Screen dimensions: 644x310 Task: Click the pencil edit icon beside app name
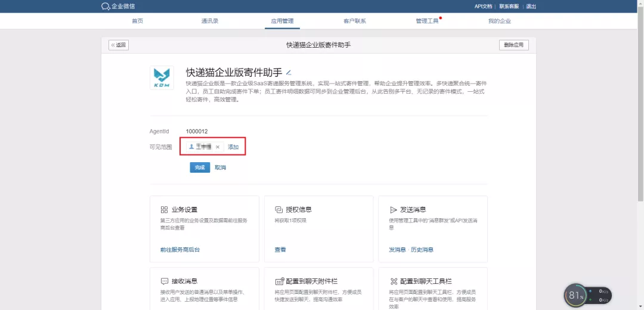[x=289, y=73]
